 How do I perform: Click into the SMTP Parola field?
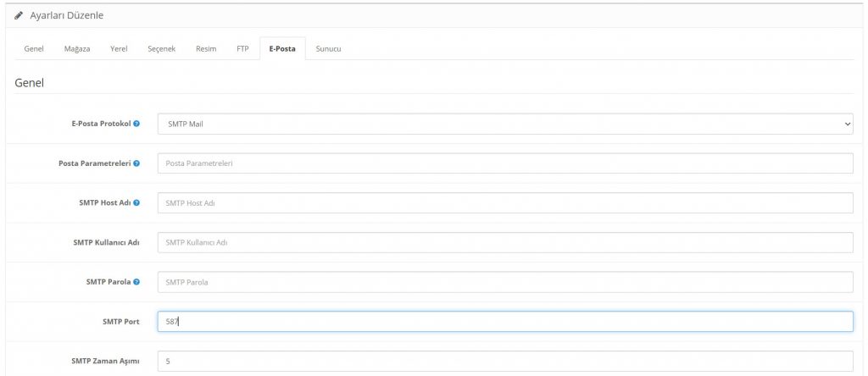[505, 282]
